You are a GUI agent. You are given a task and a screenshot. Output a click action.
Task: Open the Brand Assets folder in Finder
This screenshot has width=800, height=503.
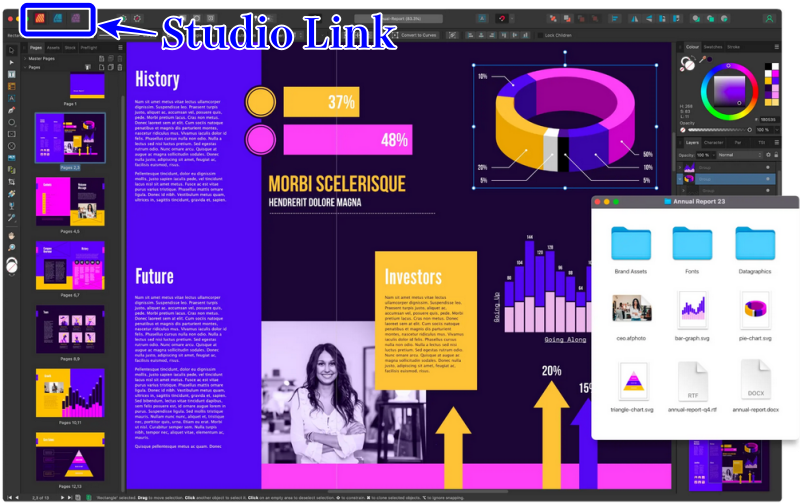tap(631, 250)
